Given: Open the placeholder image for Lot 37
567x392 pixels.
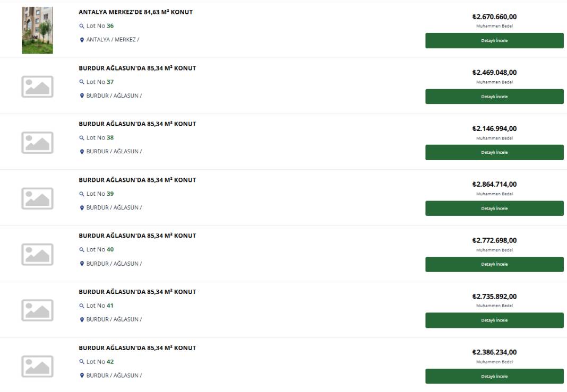Looking at the screenshot, I should [x=37, y=86].
